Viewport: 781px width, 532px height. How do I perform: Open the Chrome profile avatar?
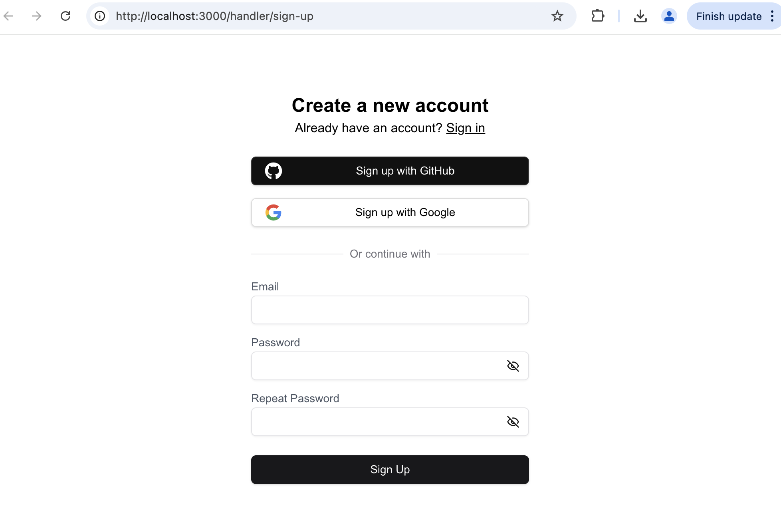point(669,16)
